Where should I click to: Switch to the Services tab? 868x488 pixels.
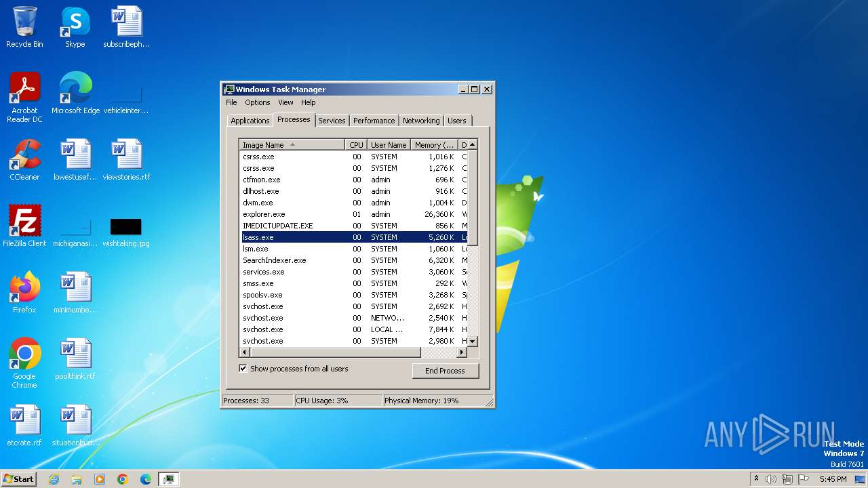coord(332,121)
